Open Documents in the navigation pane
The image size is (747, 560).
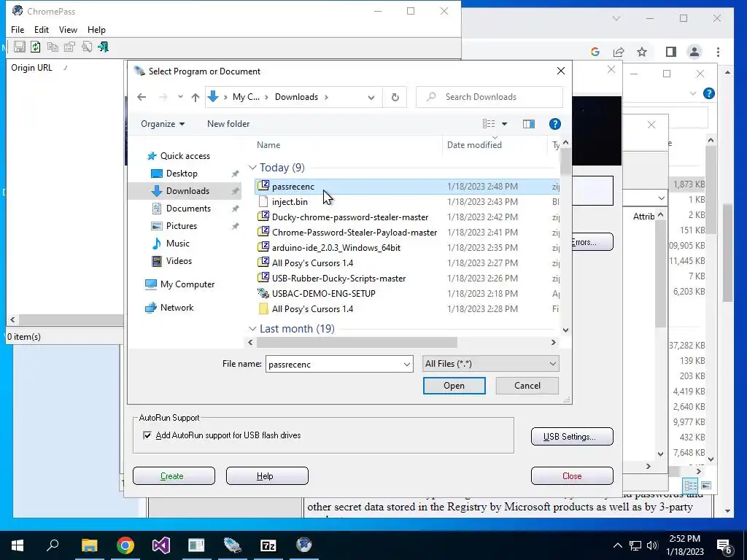pos(188,208)
